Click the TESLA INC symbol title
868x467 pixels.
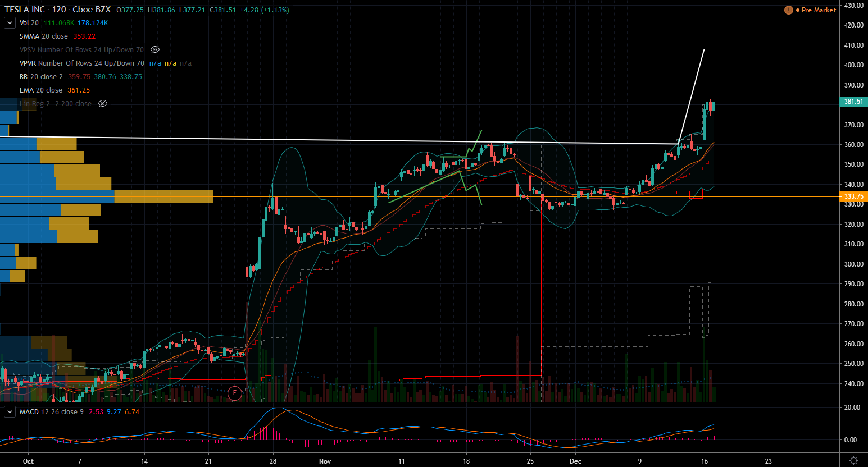pos(25,10)
